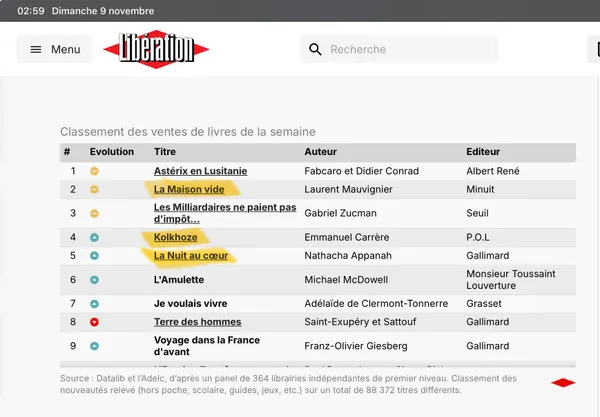600x417 pixels.
Task: Click author Gabriel Zucman
Action: [x=341, y=213]
